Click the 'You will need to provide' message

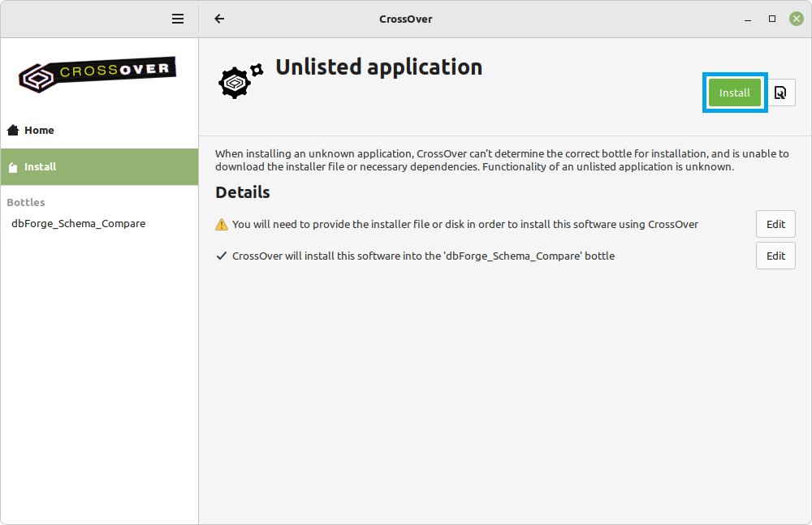[465, 224]
